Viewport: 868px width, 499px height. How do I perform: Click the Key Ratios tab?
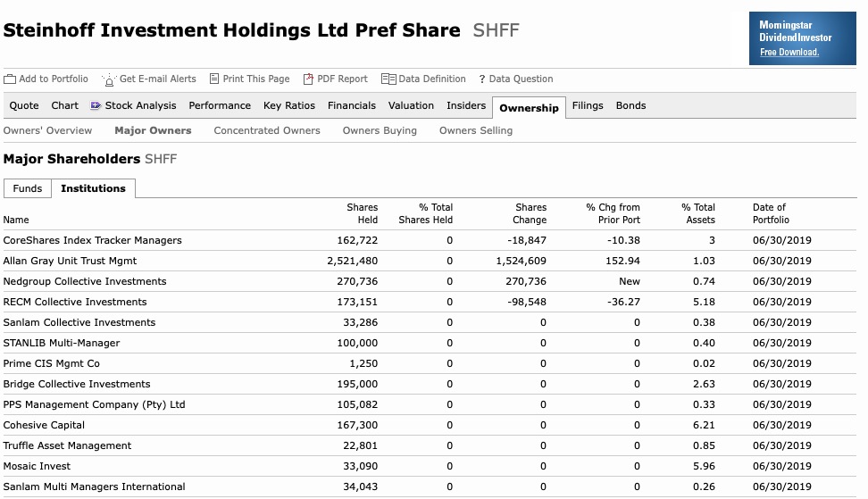pos(289,105)
